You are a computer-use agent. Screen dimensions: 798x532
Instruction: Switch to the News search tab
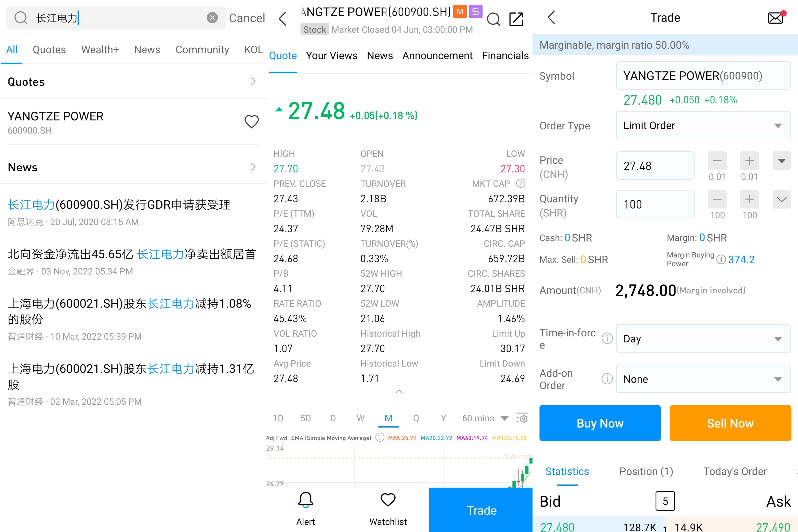147,50
